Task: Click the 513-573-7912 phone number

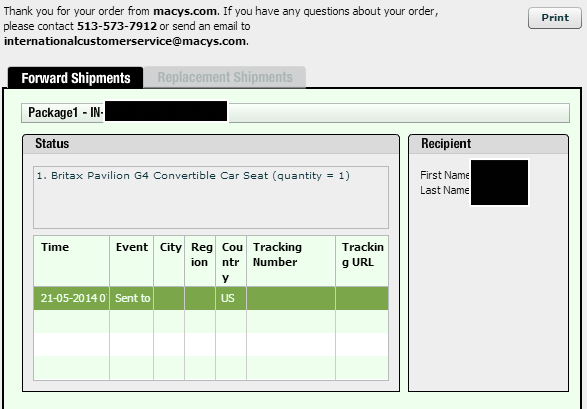Action: [x=117, y=26]
